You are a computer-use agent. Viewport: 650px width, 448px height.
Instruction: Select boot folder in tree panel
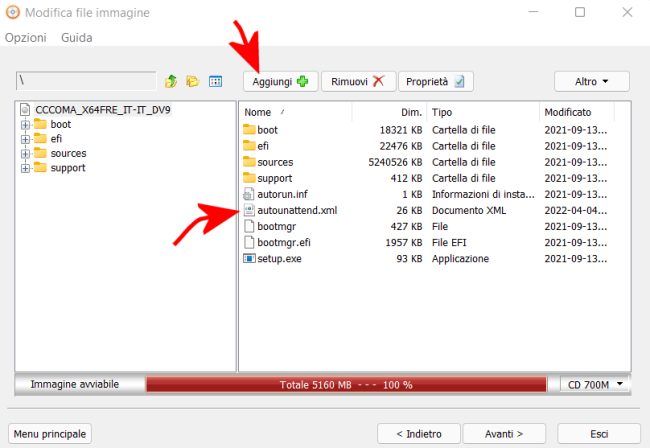61,124
